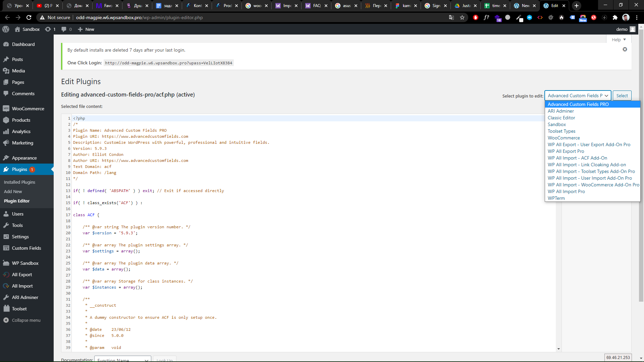This screenshot has width=644, height=362.
Task: Click the One Click Login URL field
Action: tap(169, 63)
